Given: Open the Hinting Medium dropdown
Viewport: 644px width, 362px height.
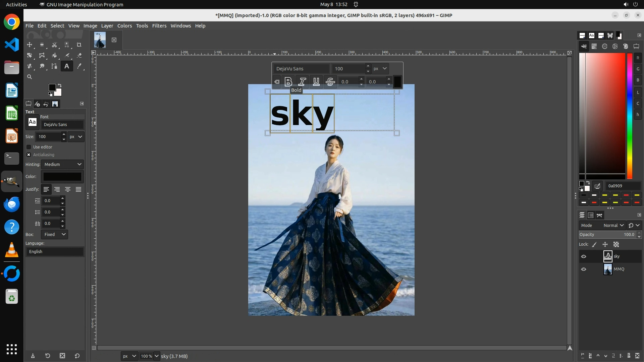Looking at the screenshot, I should 62,164.
